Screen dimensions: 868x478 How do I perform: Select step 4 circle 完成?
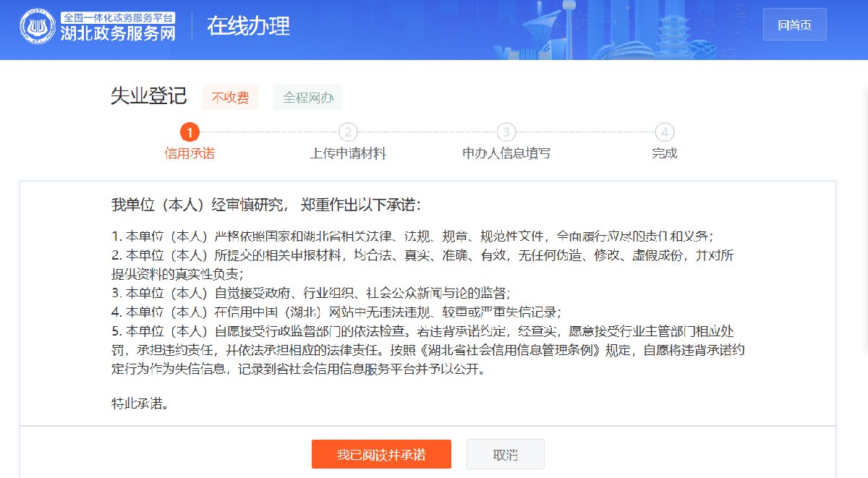[x=664, y=132]
